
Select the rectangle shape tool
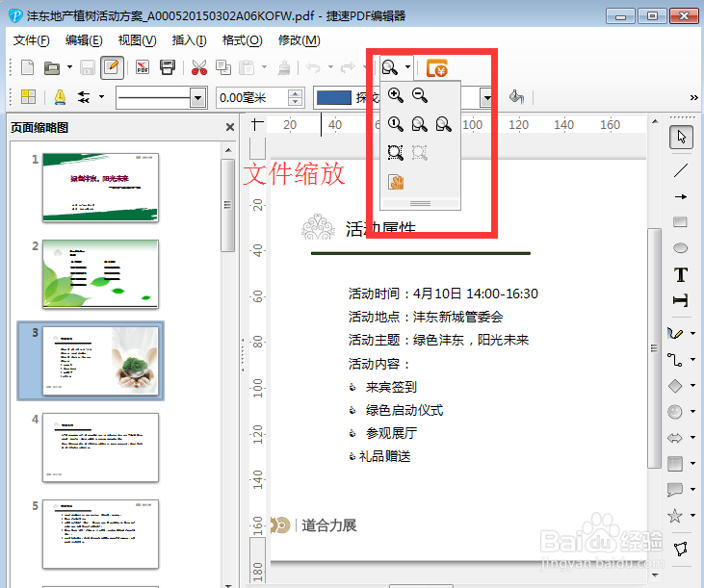coord(680,222)
